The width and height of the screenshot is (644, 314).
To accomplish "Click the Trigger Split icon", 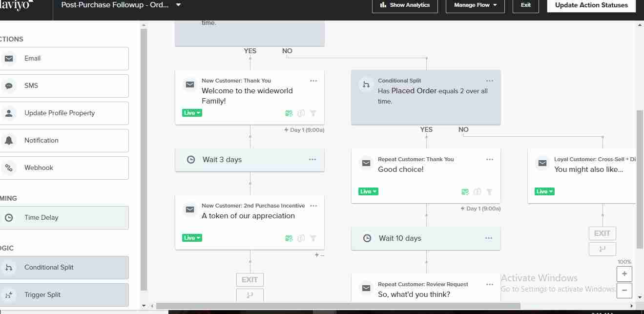I will [9, 295].
